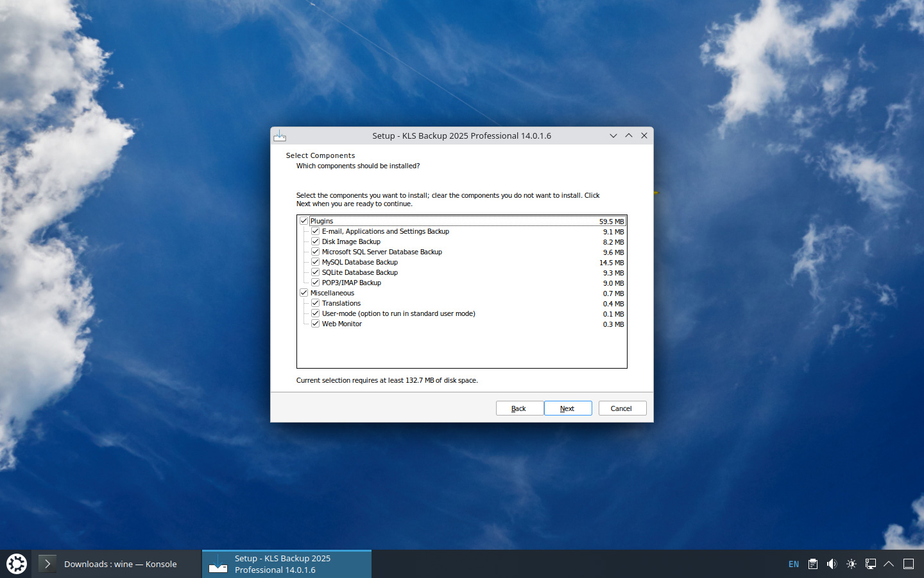
Task: Uncheck the Translations component
Action: 316,303
